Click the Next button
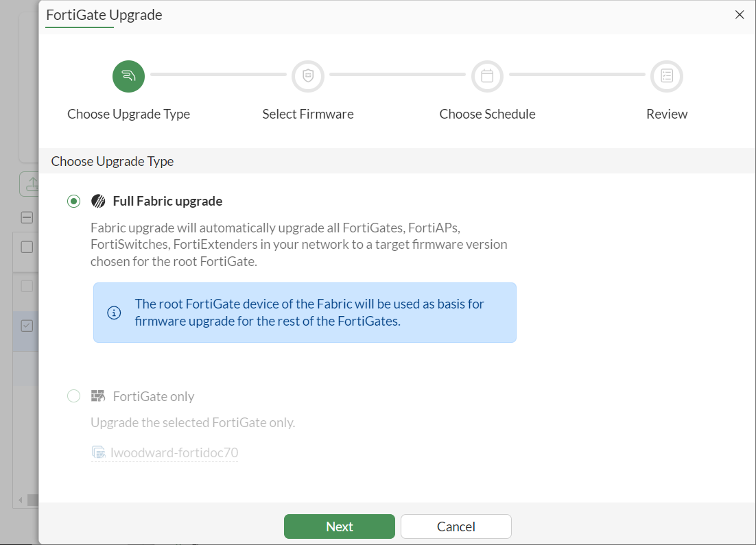This screenshot has width=756, height=545. [x=339, y=526]
